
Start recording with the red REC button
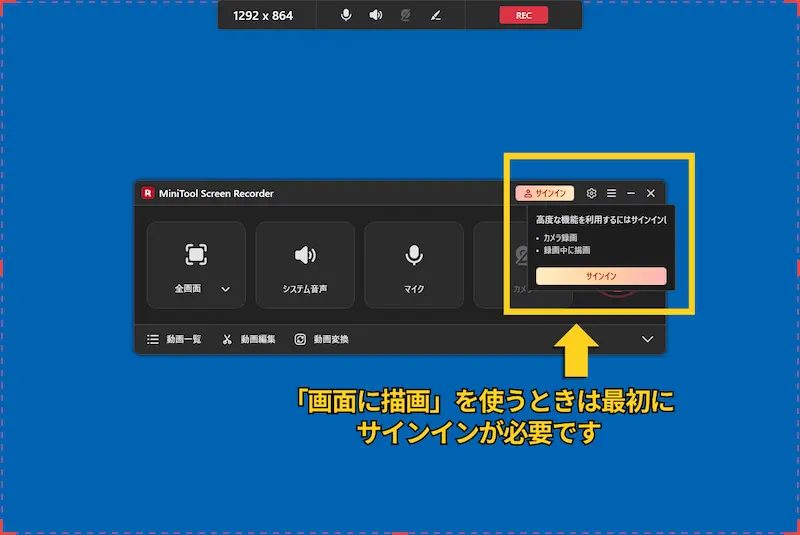[x=523, y=15]
